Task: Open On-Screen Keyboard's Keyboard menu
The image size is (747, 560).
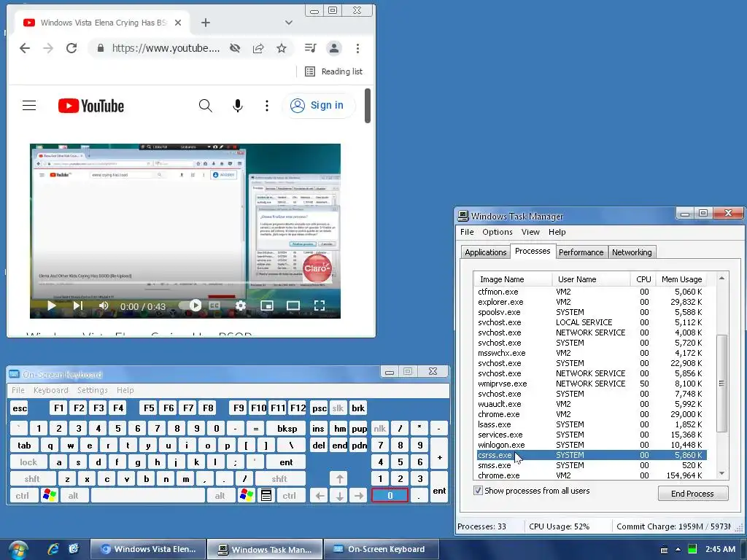Action: (50, 390)
